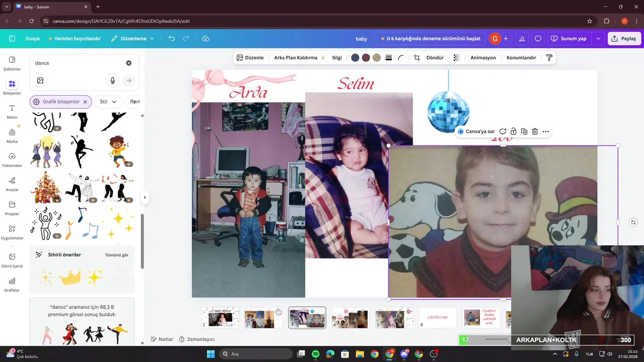Viewport: 644px width, 362px height.
Task: Click Düzenle in the image toolbar
Action: [x=250, y=58]
